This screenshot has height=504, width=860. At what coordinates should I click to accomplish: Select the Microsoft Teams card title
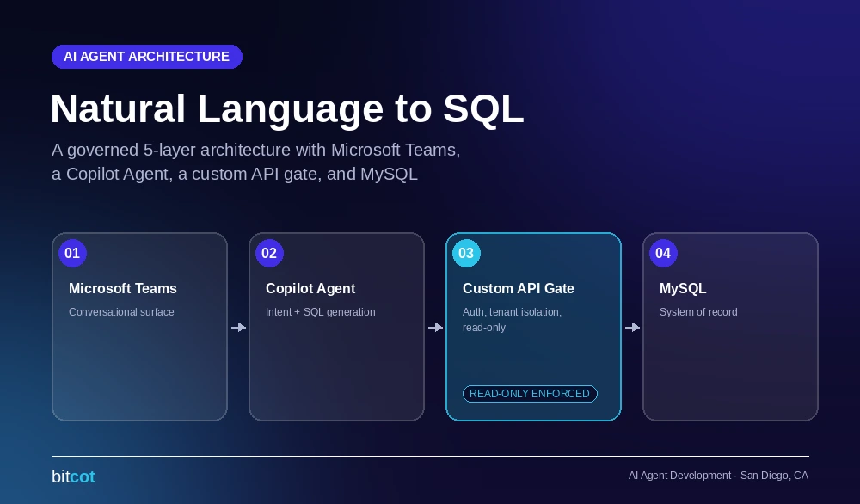pos(123,288)
